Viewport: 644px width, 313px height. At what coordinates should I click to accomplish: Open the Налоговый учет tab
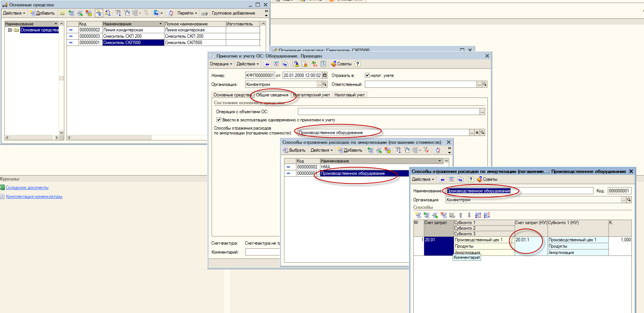pos(349,95)
